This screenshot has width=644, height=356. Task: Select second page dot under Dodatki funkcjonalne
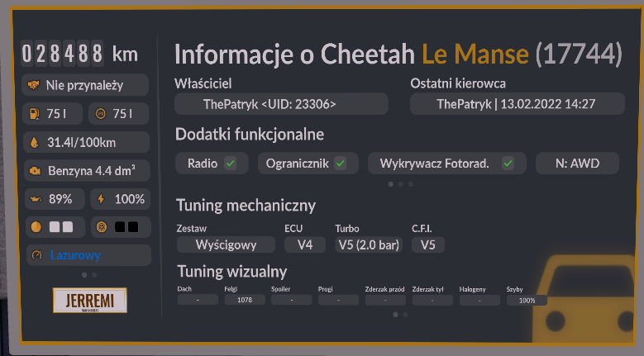pyautogui.click(x=401, y=184)
